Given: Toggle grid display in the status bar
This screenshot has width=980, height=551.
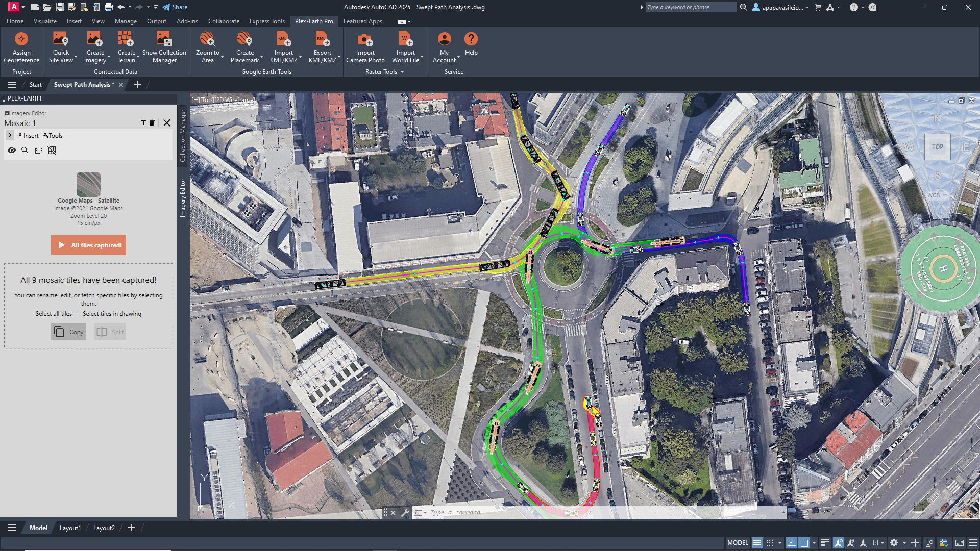Looking at the screenshot, I should 758,542.
